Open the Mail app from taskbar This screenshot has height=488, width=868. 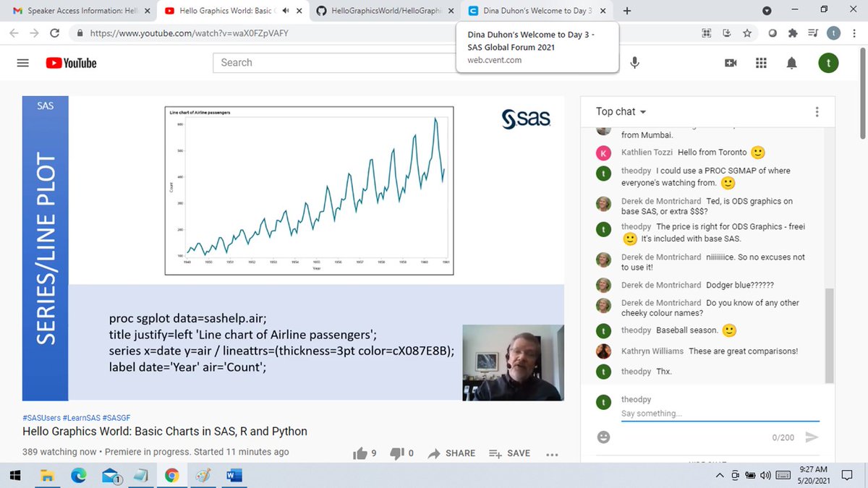pyautogui.click(x=110, y=475)
